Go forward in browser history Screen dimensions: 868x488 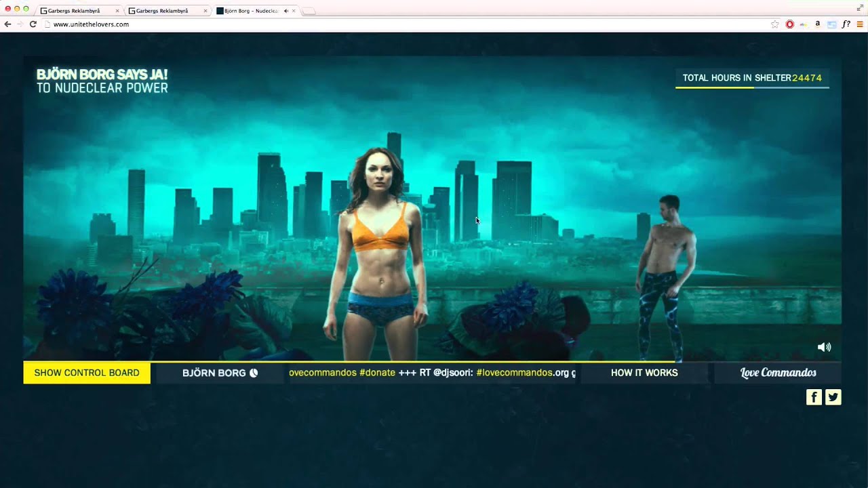point(20,24)
